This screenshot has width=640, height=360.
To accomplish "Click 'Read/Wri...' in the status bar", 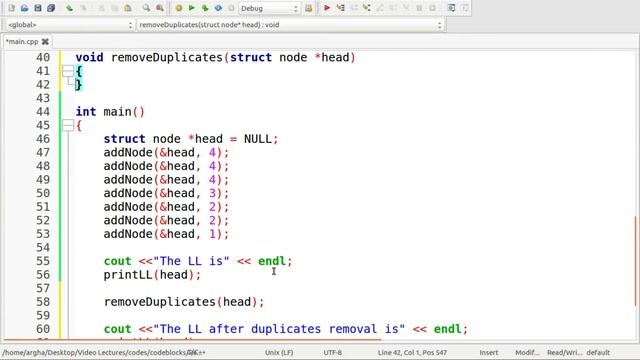I will click(564, 352).
